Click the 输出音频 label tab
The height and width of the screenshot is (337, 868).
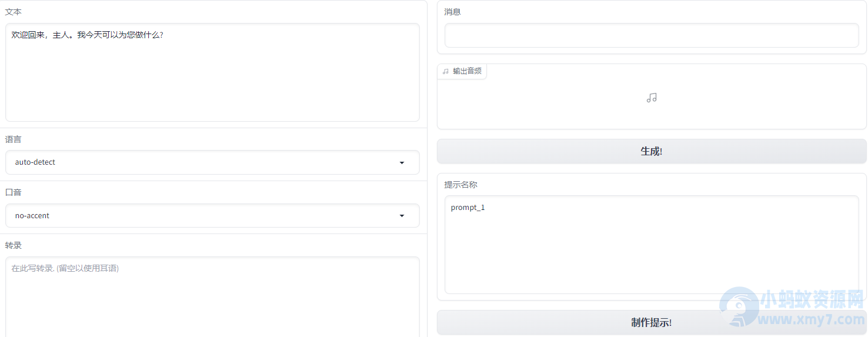[x=462, y=71]
